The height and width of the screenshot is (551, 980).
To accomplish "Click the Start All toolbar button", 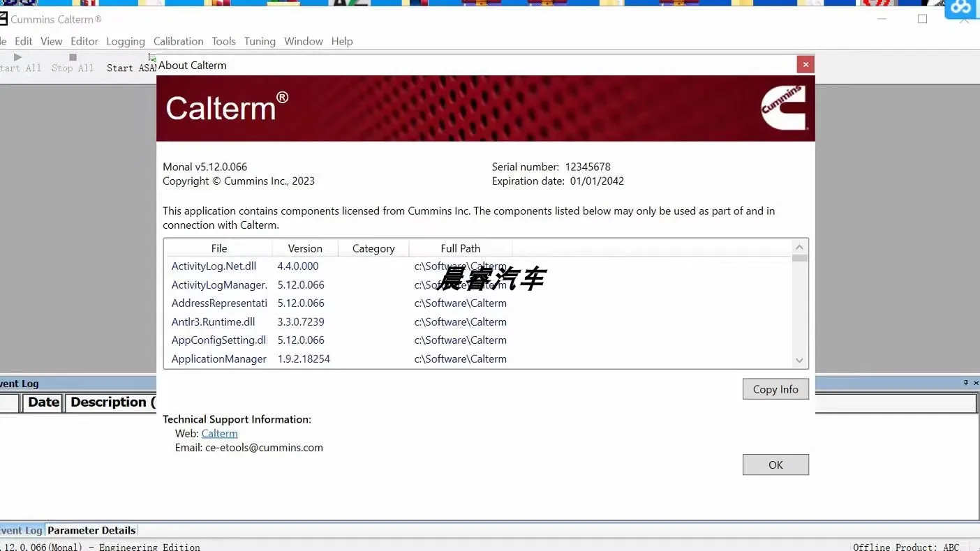I will (20, 63).
